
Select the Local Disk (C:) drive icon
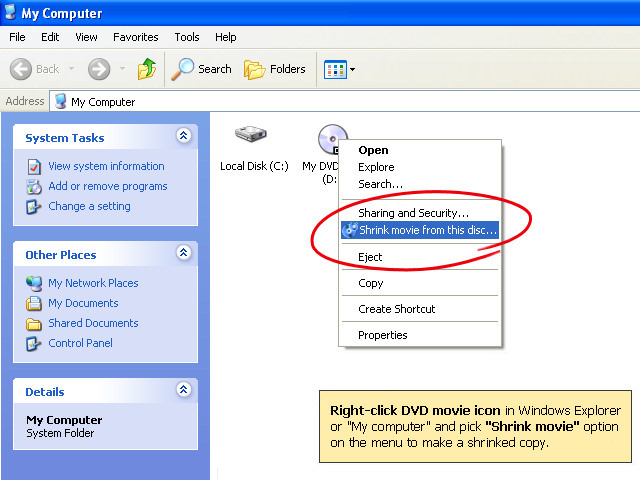[x=251, y=133]
